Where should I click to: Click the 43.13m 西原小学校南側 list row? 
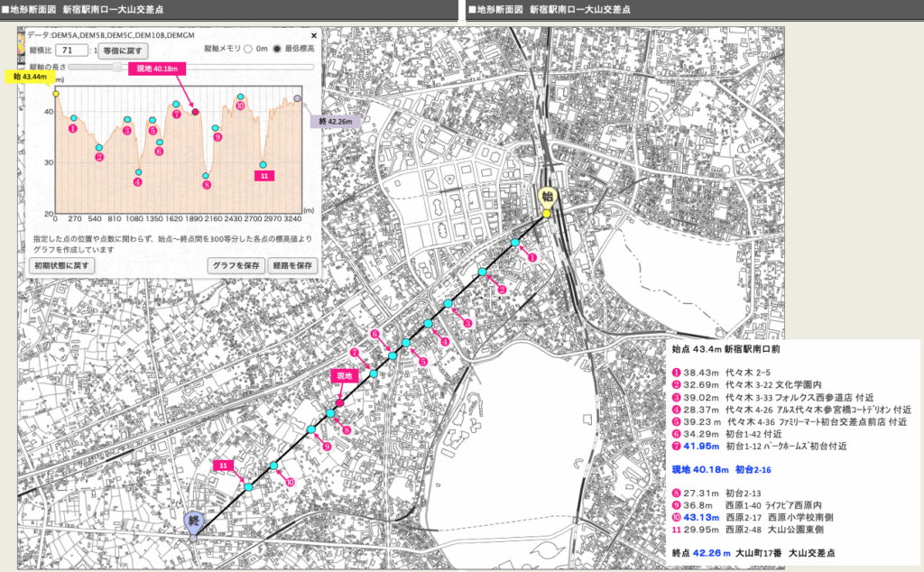point(753,518)
